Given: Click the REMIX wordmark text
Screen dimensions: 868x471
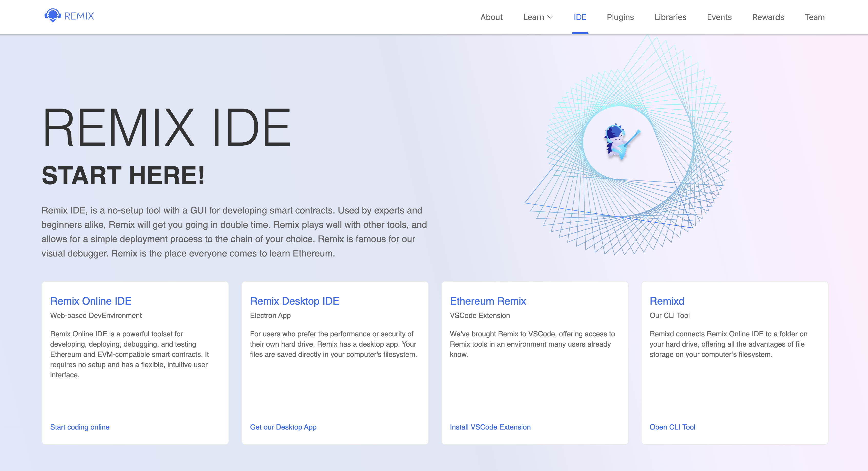Looking at the screenshot, I should coord(79,16).
